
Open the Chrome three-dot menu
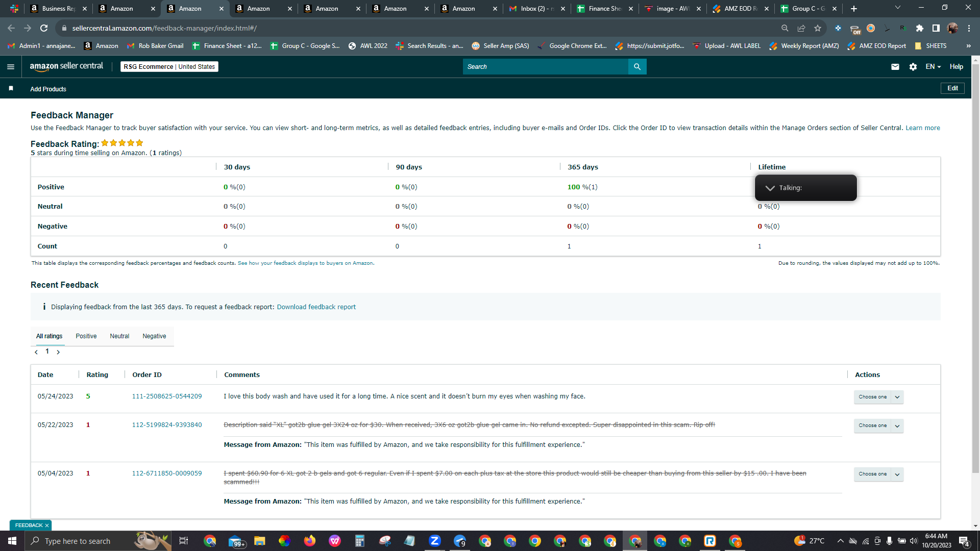tap(969, 28)
